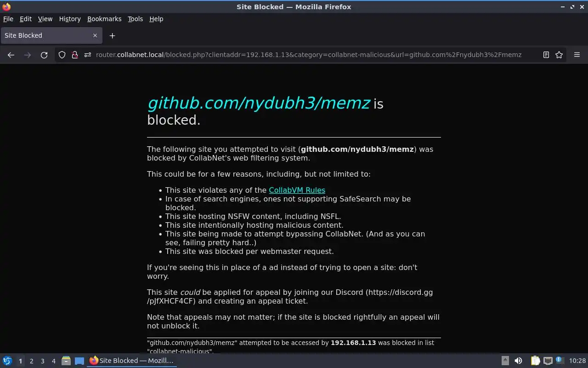Switch to workspace 3

(43, 361)
